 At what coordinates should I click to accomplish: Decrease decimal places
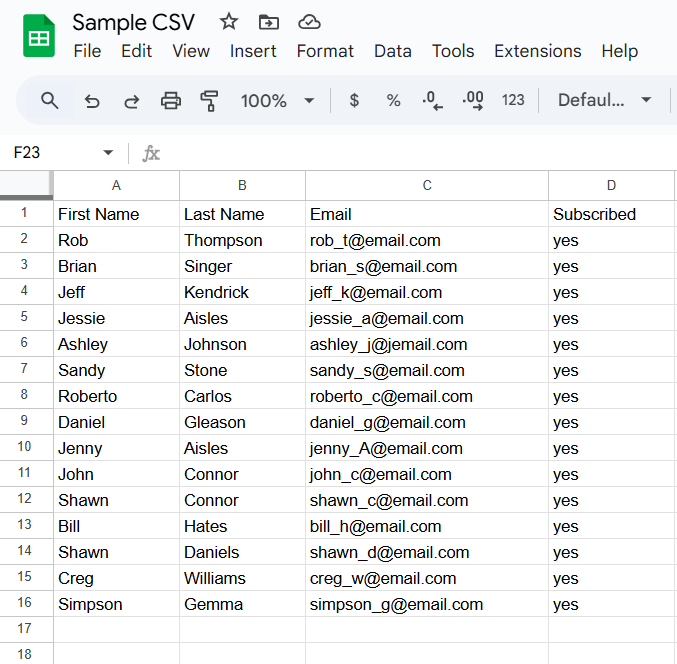coord(433,100)
